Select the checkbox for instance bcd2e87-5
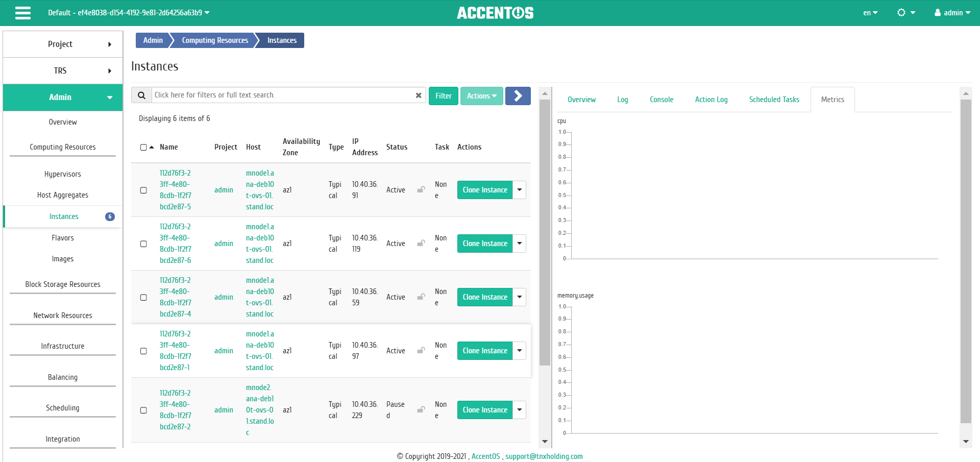This screenshot has height=462, width=980. point(143,190)
